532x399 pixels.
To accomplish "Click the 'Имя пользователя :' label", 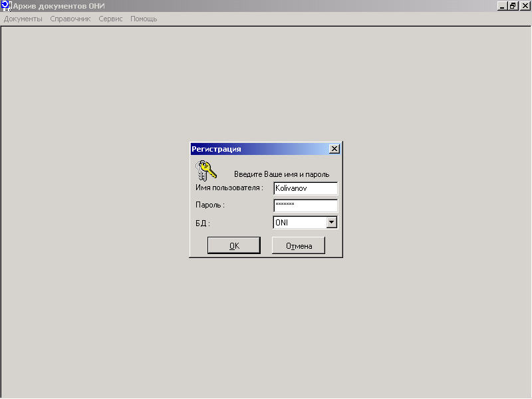I will pyautogui.click(x=229, y=188).
